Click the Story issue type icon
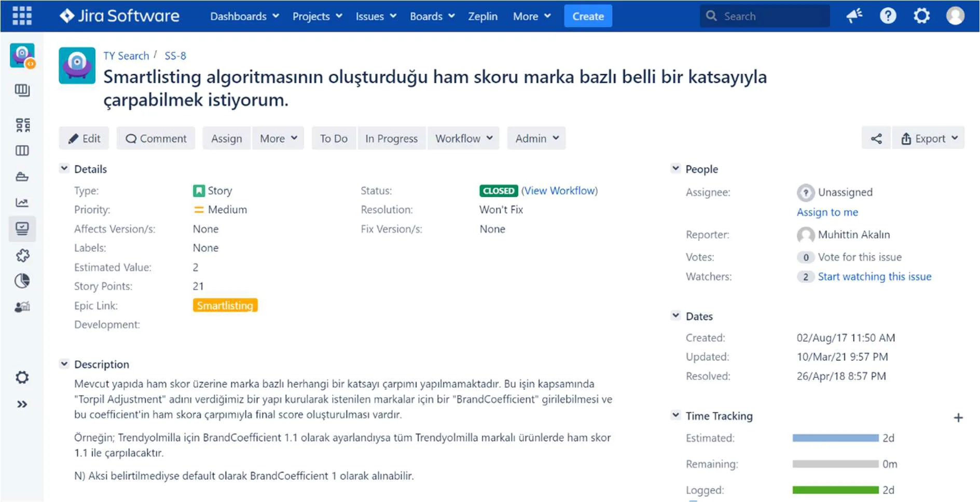The width and height of the screenshot is (980, 502). coord(199,191)
